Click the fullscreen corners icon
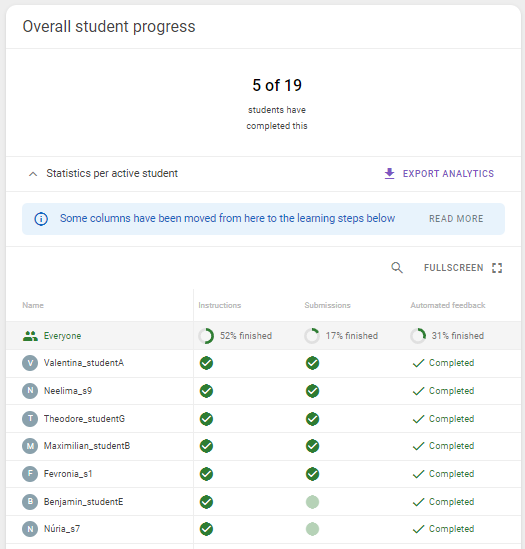This screenshot has height=549, width=525. tap(497, 268)
